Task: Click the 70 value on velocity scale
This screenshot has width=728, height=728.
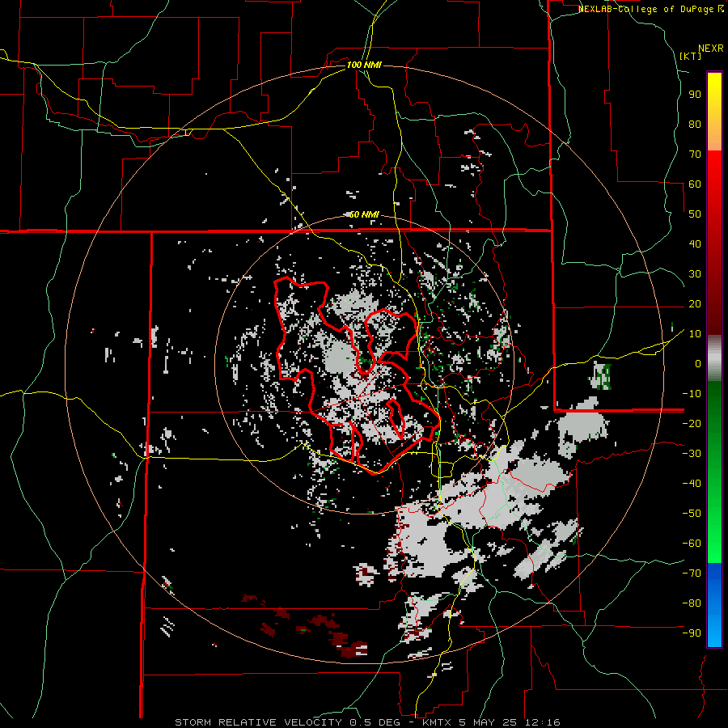Action: pyautogui.click(x=695, y=154)
